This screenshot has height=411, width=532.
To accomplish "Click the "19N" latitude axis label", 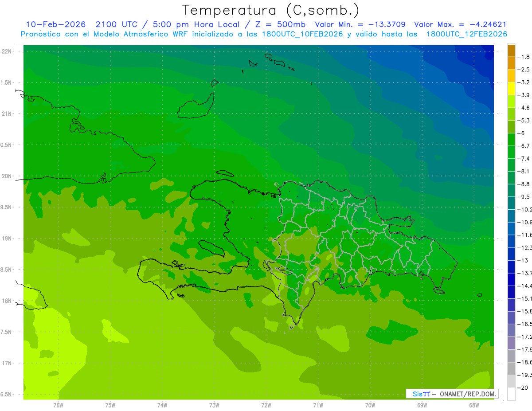I will click(7, 238).
